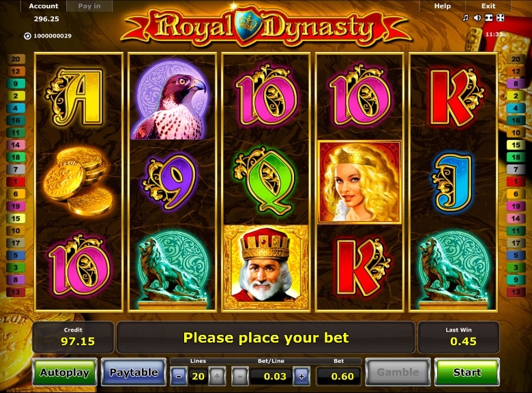This screenshot has width=532, height=393.
Task: Open the Account tab
Action: coord(44,5)
